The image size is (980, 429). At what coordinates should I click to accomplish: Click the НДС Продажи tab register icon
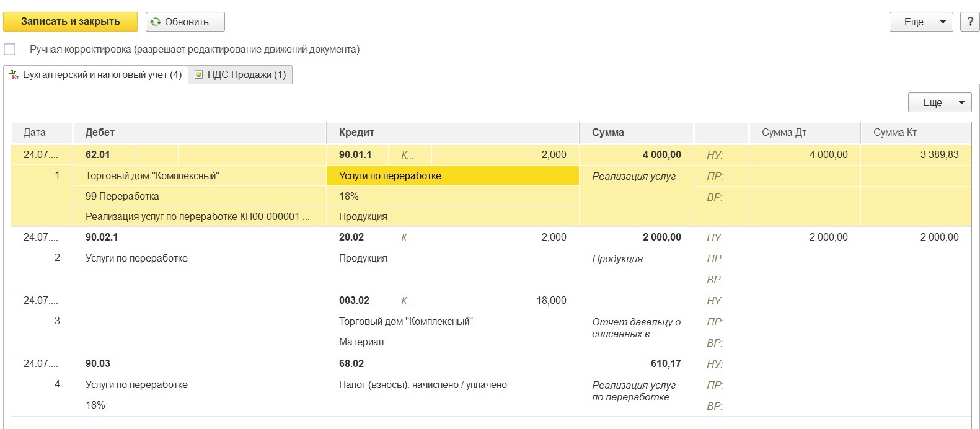[198, 74]
